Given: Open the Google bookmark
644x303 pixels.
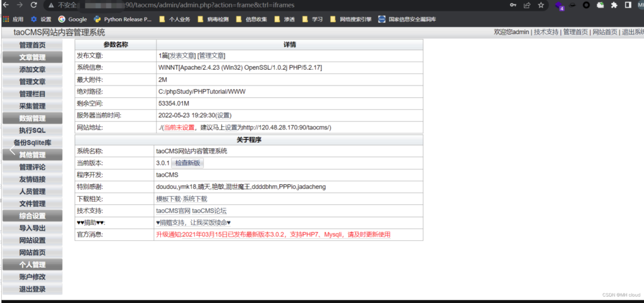Looking at the screenshot, I should coord(73,19).
